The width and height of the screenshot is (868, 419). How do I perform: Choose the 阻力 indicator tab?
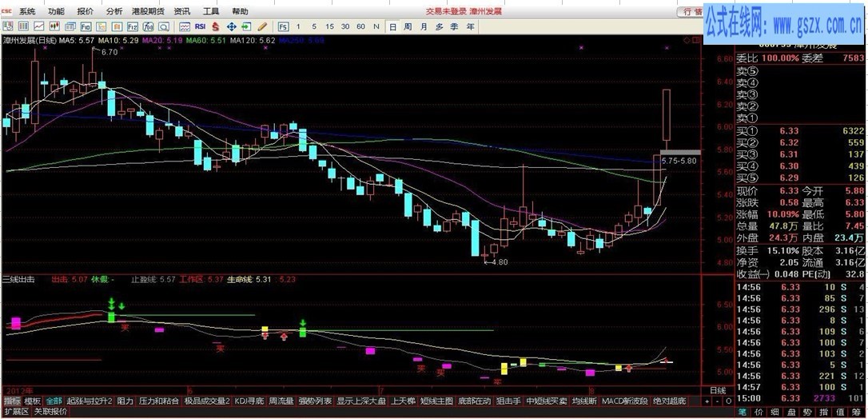click(x=125, y=401)
